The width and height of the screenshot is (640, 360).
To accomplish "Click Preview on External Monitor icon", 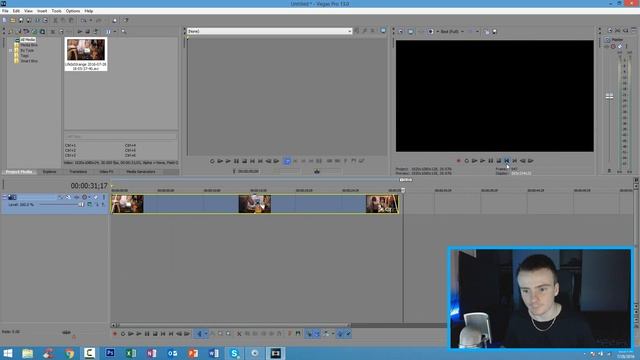I will (411, 31).
